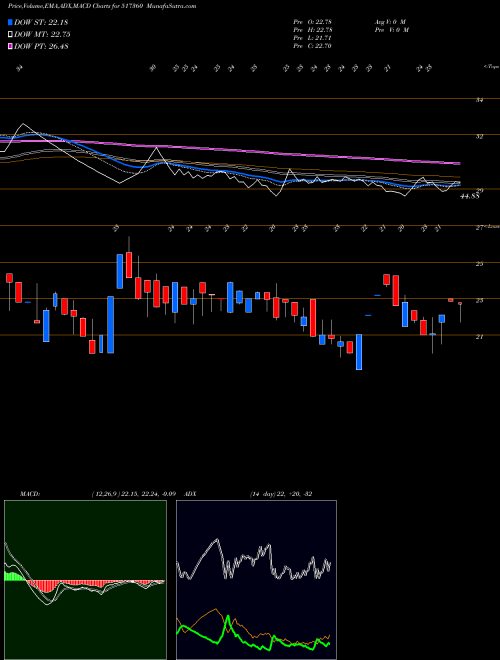Click the 44.83 value beside the EMA lines
The height and width of the screenshot is (660, 500).
click(470, 196)
